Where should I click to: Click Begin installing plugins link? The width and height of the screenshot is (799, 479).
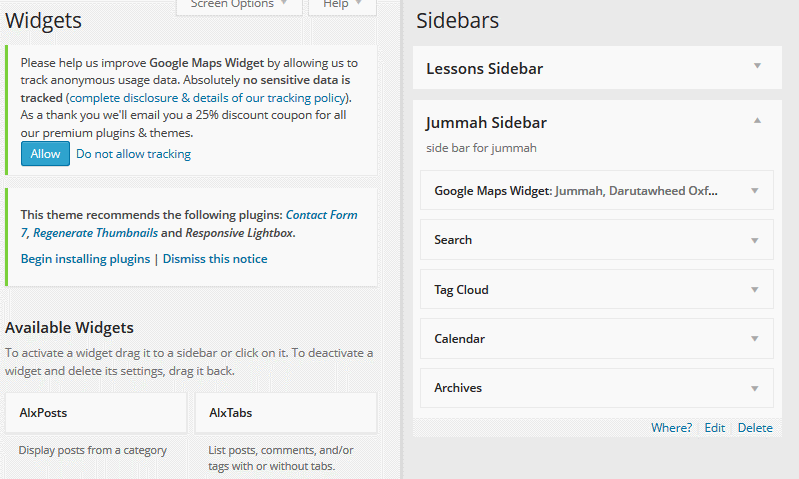pos(85,259)
